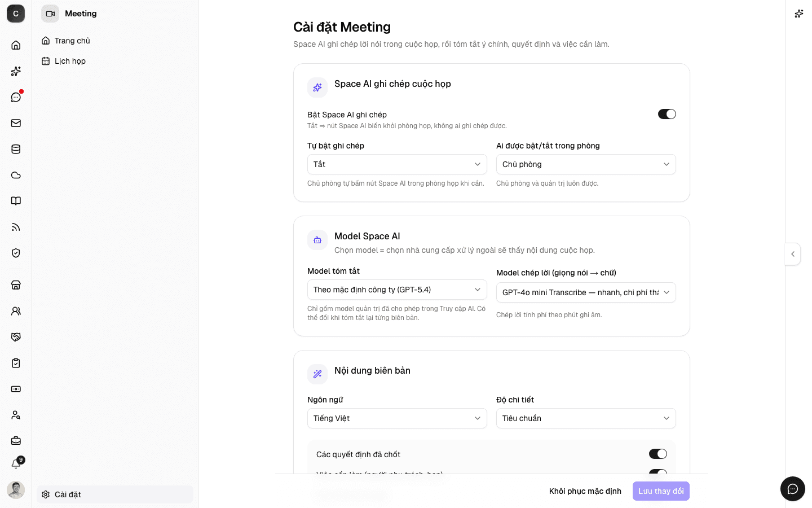Toggle the Các quyết định đã chốt switch

pos(658,454)
